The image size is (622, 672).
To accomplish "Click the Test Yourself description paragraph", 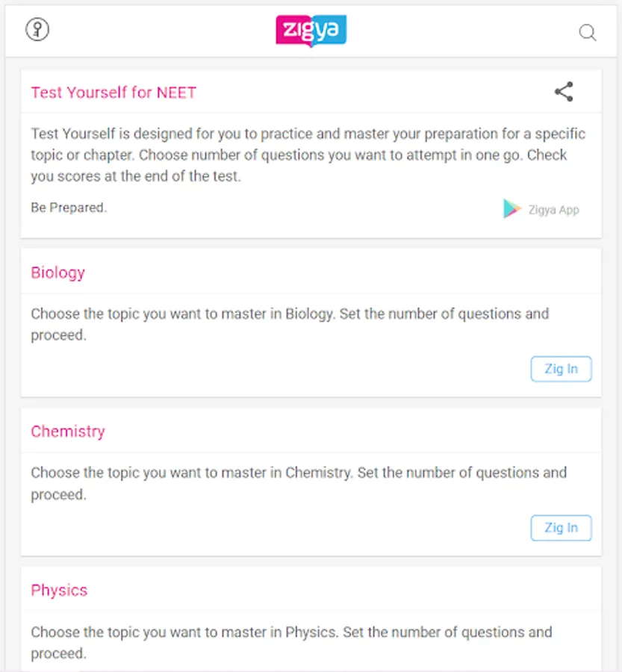I will (x=308, y=155).
